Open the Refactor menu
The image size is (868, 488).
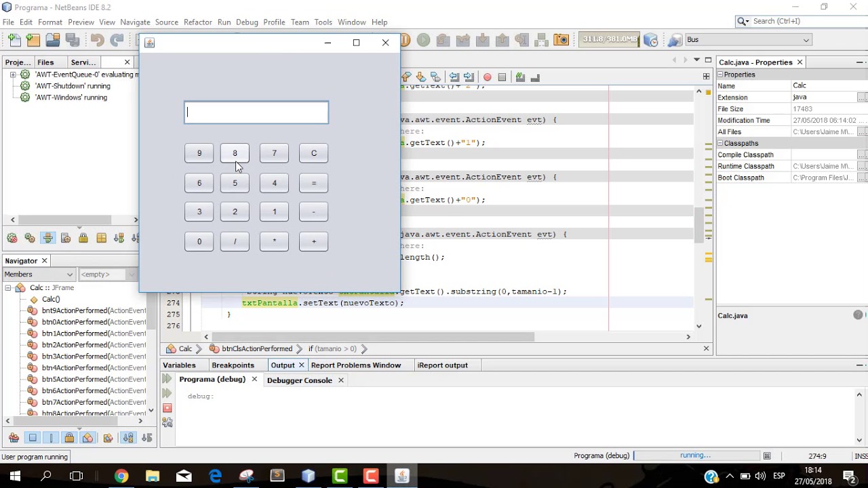pos(197,22)
